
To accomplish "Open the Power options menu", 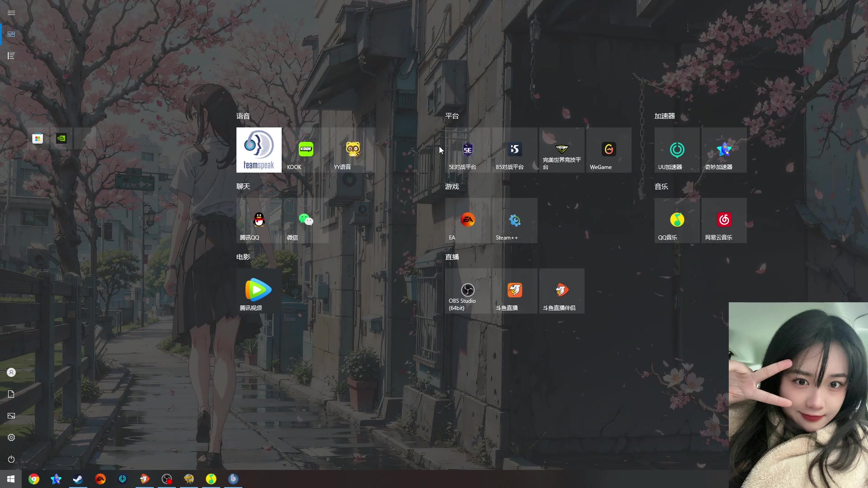I will click(x=11, y=459).
